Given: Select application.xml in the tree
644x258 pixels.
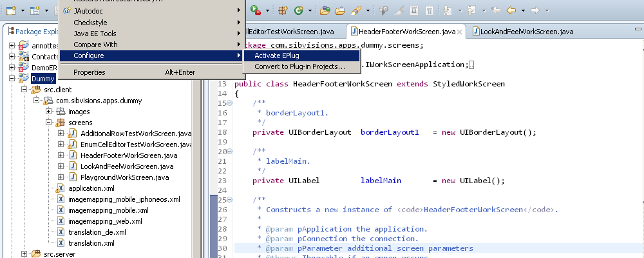Looking at the screenshot, I should click(x=91, y=188).
